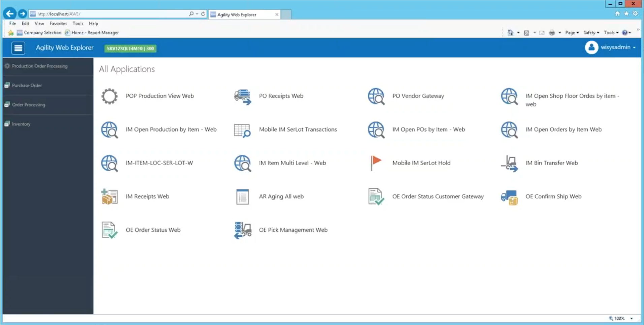Click the add to favorites bar star icon
This screenshot has height=325, width=644.
(11, 33)
